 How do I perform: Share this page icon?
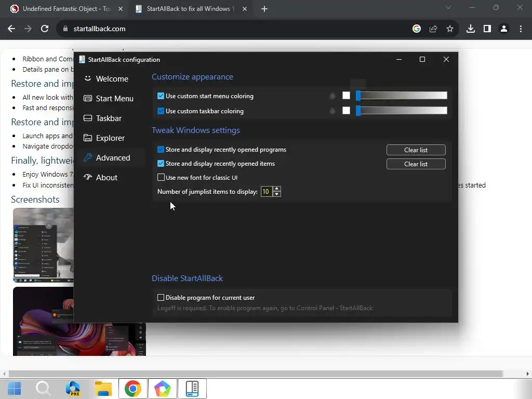point(433,29)
